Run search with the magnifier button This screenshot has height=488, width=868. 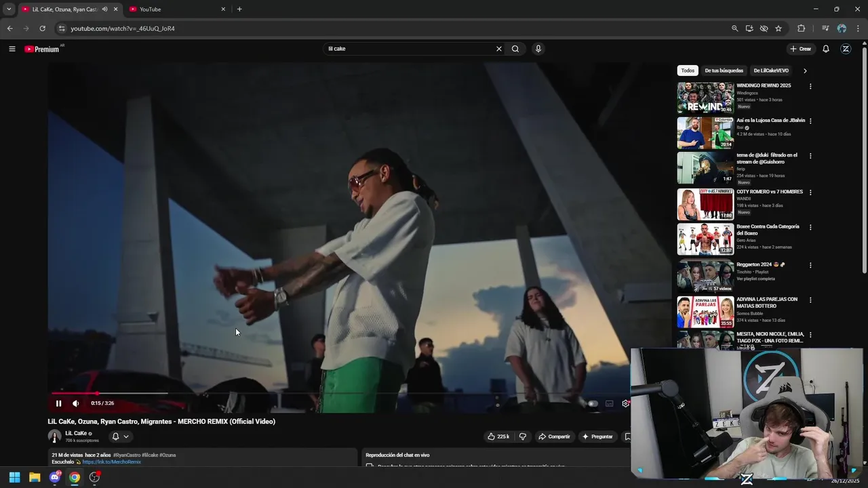click(x=515, y=49)
